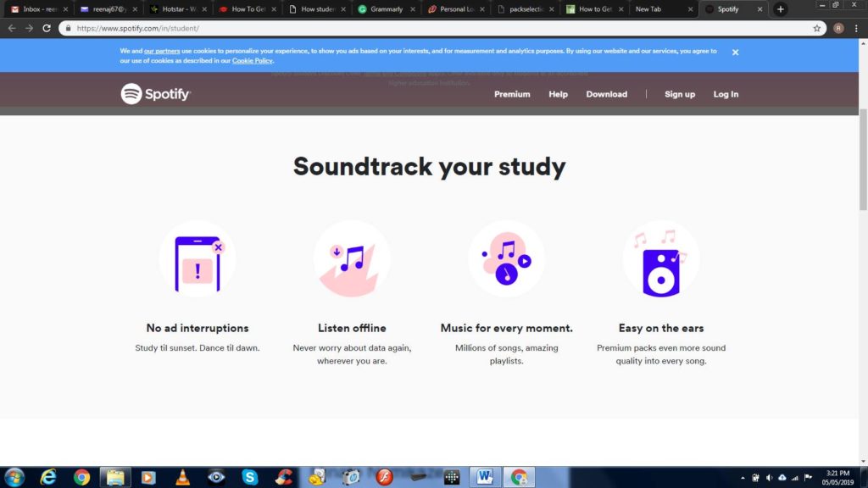Viewport: 868px width, 488px height.
Task: Open the Windows Start button
Action: pyautogui.click(x=14, y=477)
